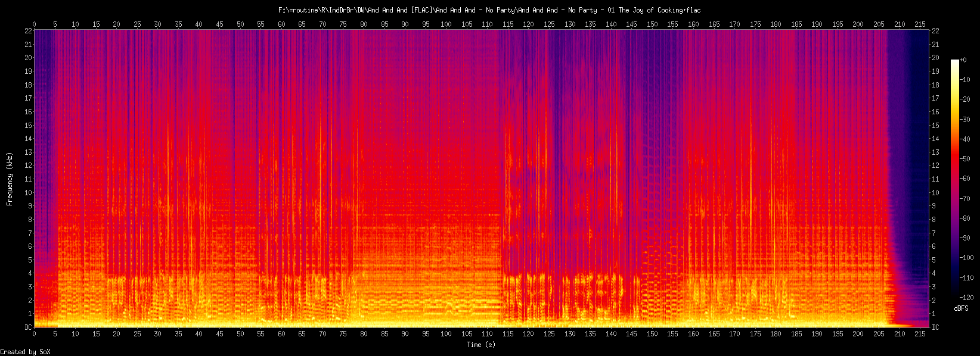
Task: Click the "Frequency (kHz)" axis label
Action: point(10,179)
